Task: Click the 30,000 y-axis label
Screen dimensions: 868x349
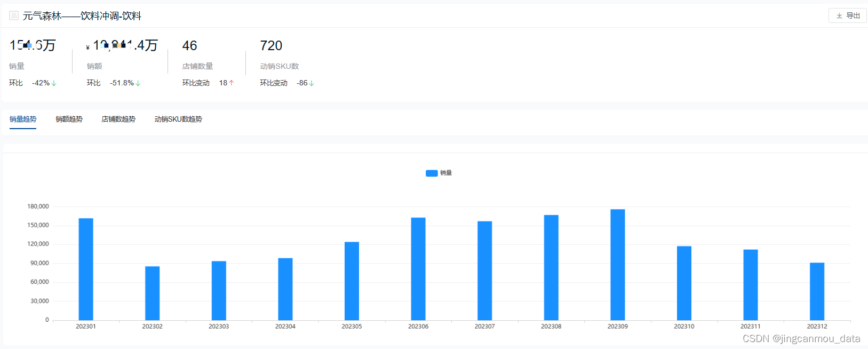Action: tap(39, 301)
